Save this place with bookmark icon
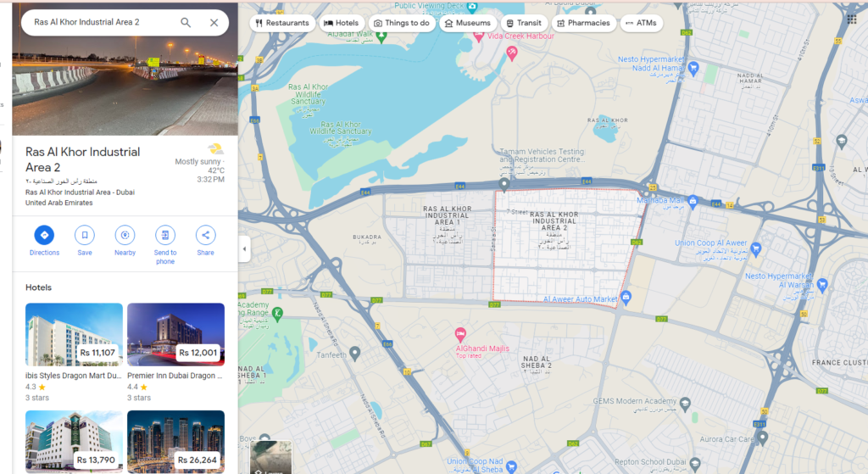Viewport: 868px width, 474px height. click(x=85, y=235)
